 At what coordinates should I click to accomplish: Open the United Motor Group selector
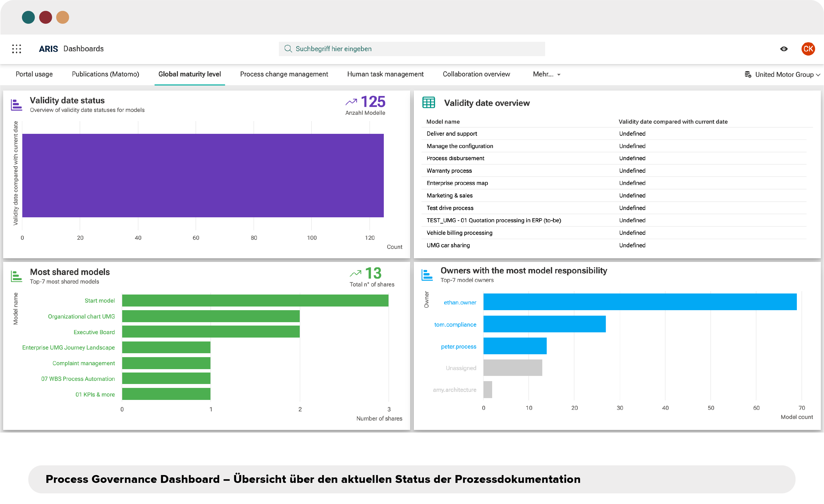click(x=782, y=75)
